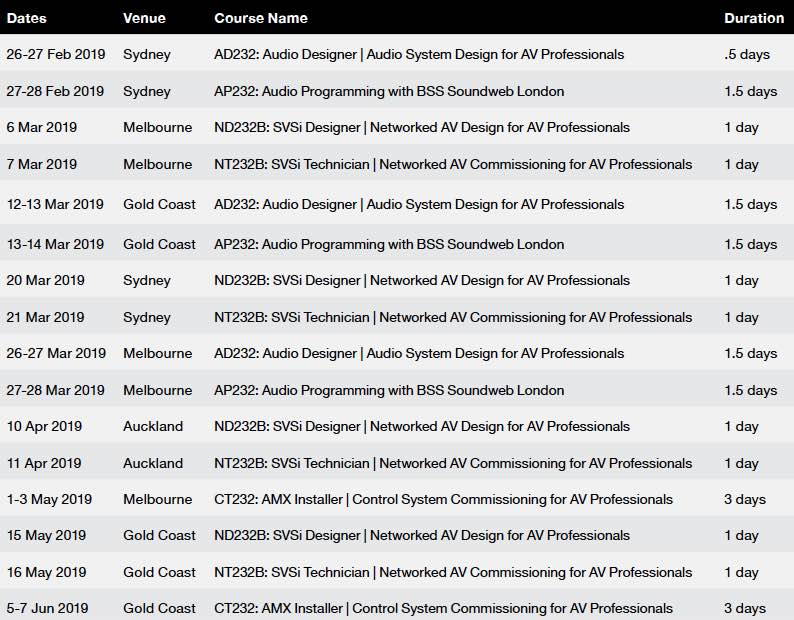Click 1.5 days duration in 12-13 Mar row
The height and width of the screenshot is (620, 794).
tap(750, 205)
